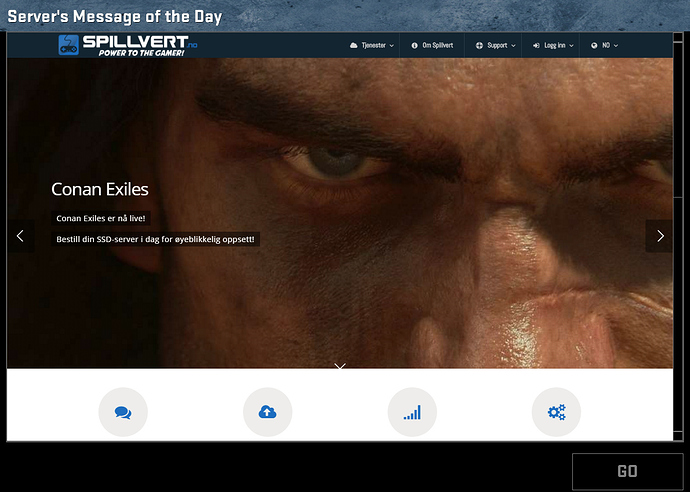Click the Conan Exiles heading
This screenshot has width=690, height=492.
(100, 190)
